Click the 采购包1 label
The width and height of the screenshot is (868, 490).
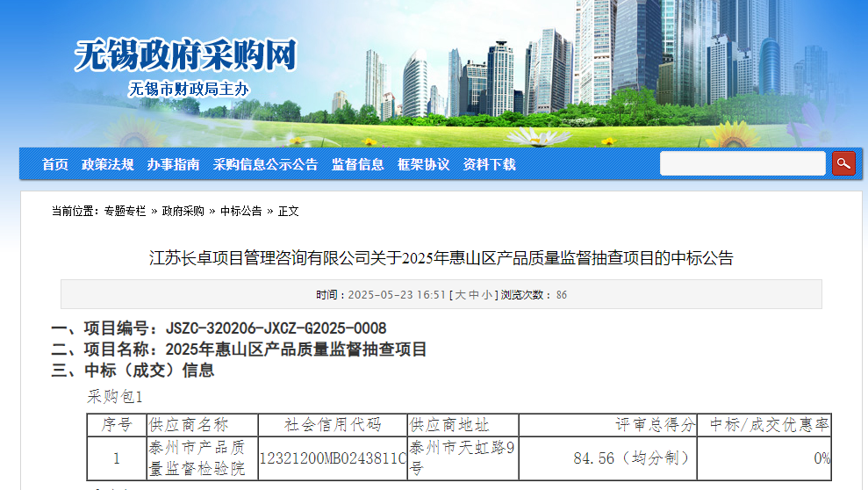pyautogui.click(x=115, y=396)
